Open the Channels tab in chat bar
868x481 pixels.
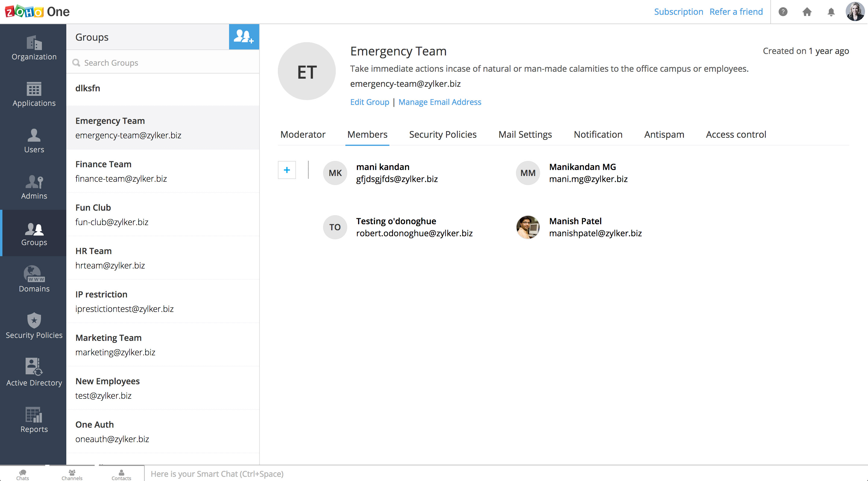(x=72, y=474)
